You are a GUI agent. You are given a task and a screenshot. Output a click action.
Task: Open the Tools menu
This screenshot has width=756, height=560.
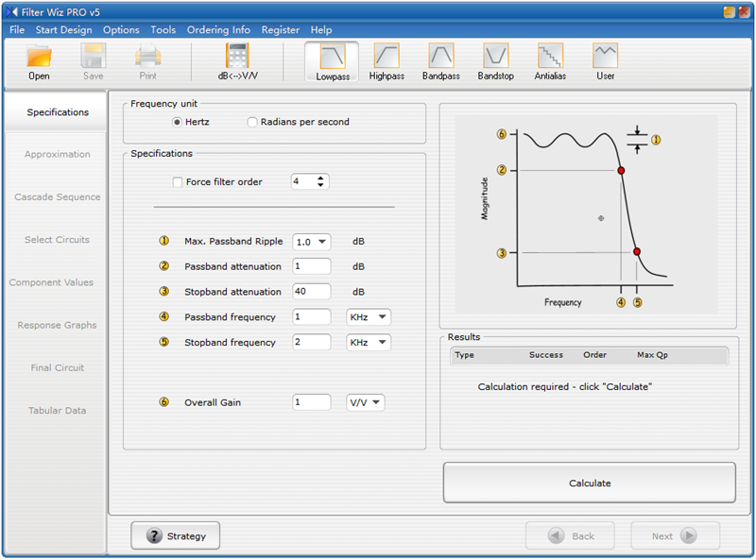click(163, 30)
